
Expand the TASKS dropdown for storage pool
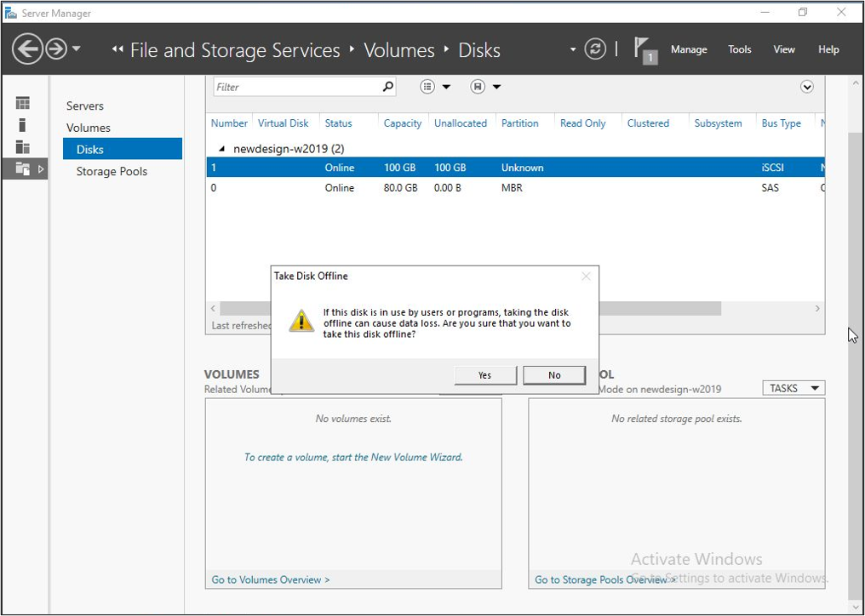(x=793, y=388)
